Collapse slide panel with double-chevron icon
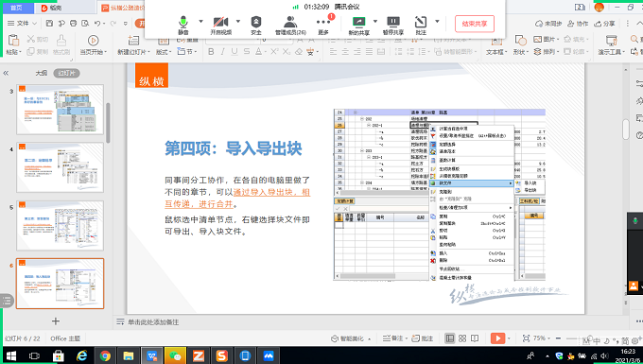The height and width of the screenshot is (364, 643). (x=6, y=74)
